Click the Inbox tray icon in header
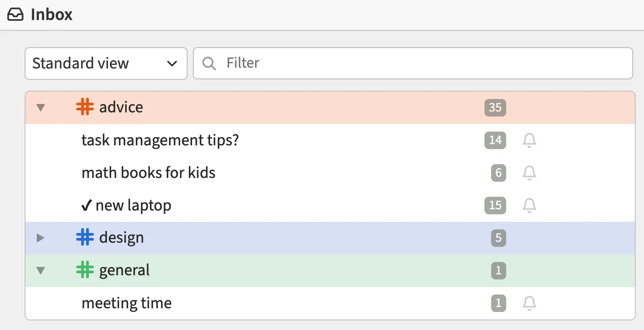Viewport: 644px width, 330px height. 16,15
